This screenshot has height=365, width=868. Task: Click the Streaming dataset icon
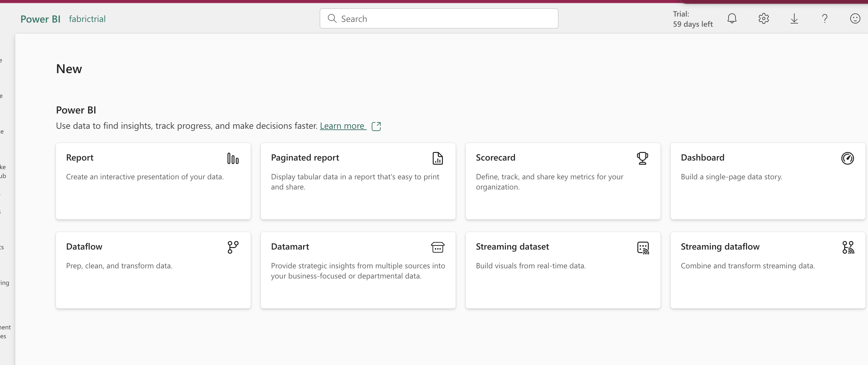point(642,248)
